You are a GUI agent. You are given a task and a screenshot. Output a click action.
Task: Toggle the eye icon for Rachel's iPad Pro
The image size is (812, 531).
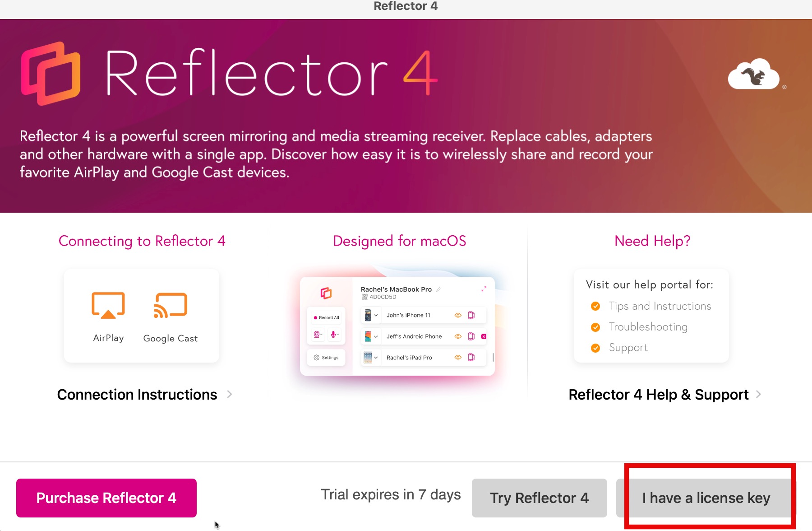[458, 358]
